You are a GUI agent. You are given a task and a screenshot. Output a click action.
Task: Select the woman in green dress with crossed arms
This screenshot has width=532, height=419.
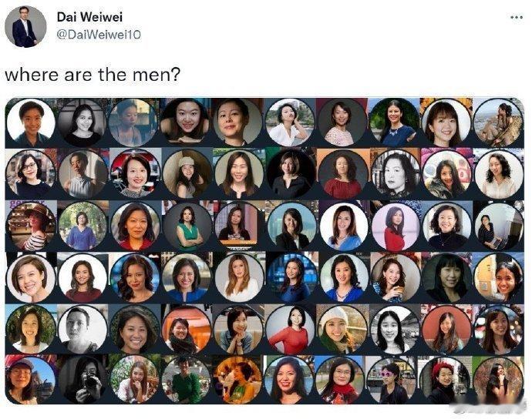click(x=187, y=226)
